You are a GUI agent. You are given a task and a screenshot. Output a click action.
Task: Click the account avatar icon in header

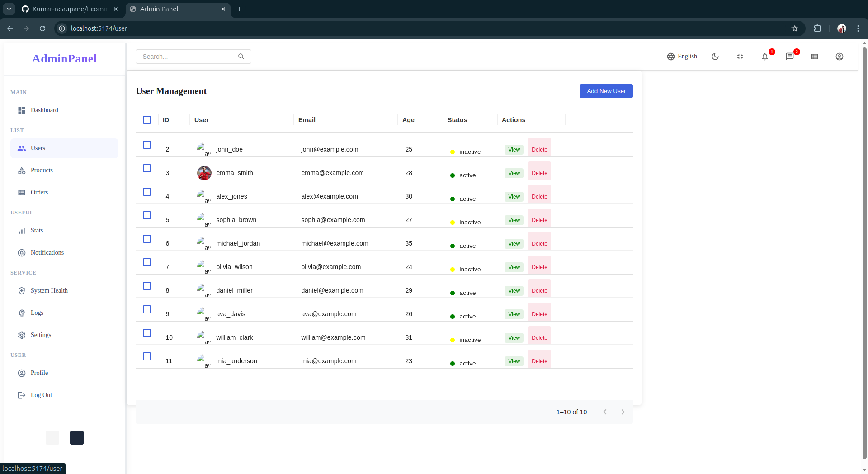coord(840,57)
